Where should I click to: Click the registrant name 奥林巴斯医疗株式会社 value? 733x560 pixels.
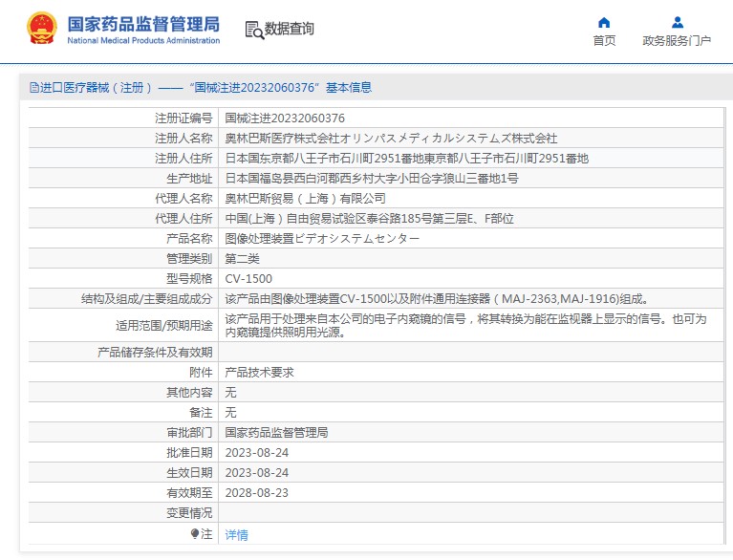[391, 139]
